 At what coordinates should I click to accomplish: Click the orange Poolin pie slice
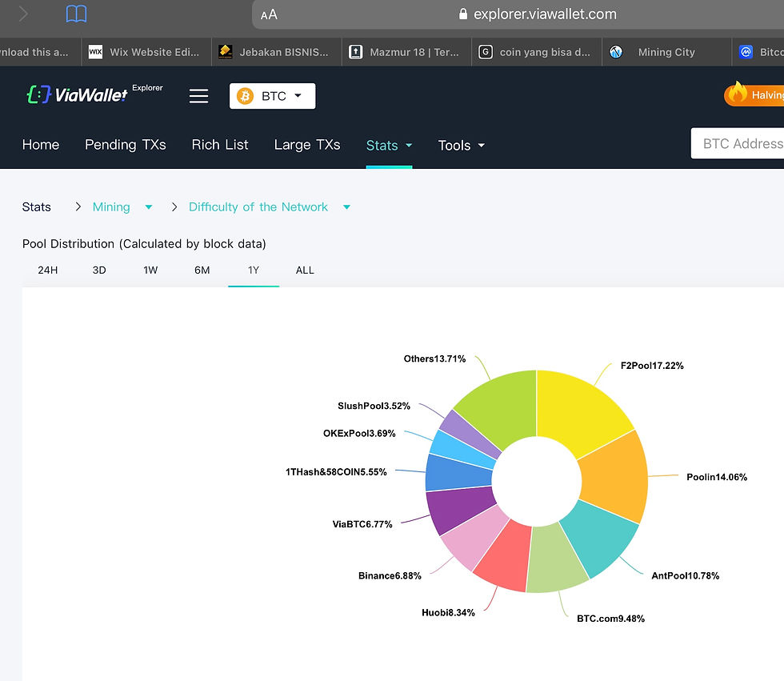pos(615,478)
